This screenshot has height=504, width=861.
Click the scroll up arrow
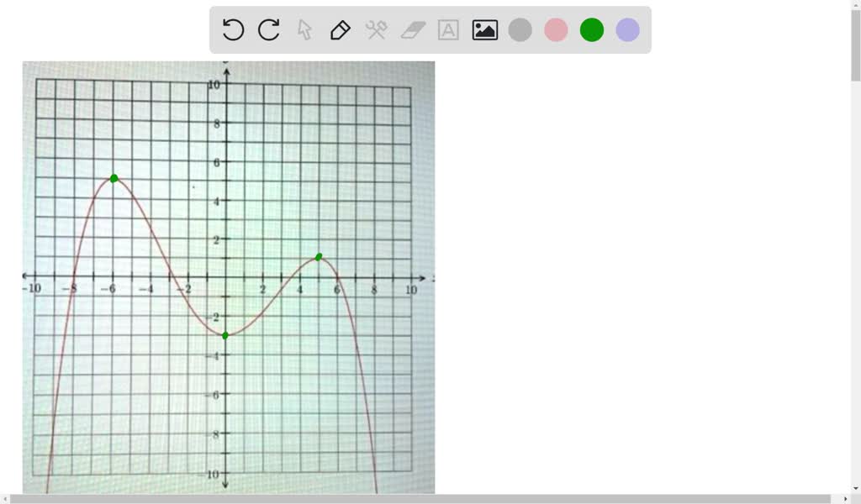tap(854, 5)
